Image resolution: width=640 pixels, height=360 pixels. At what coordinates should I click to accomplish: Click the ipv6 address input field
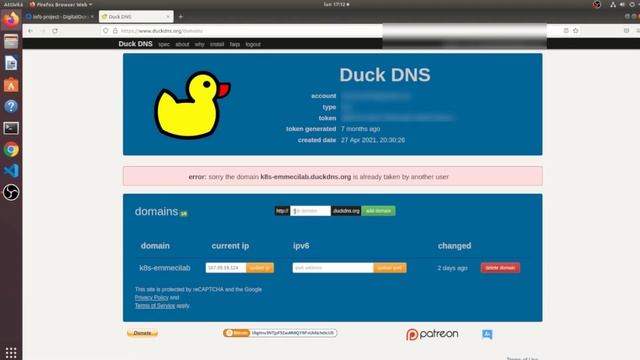333,268
